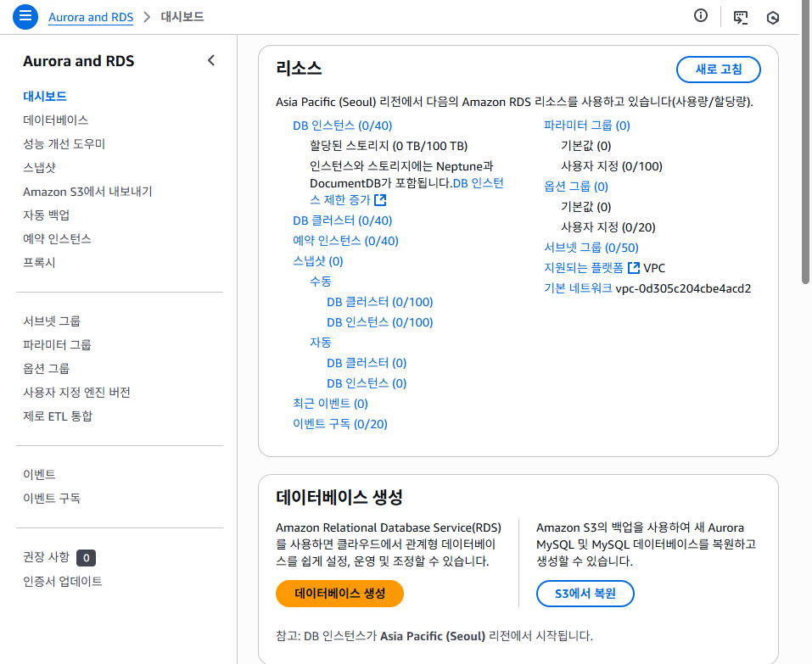812x664 pixels.
Task: Click the 수동 snapshots link
Action: [321, 281]
